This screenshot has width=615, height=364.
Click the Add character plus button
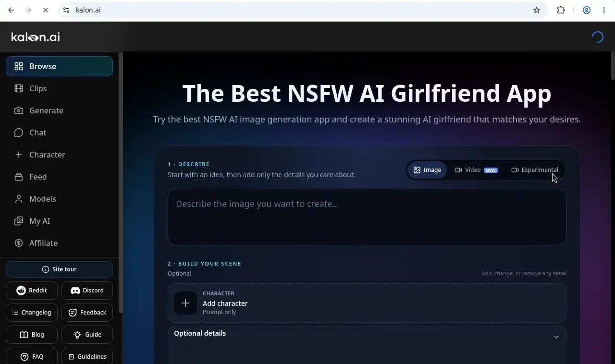coord(185,303)
